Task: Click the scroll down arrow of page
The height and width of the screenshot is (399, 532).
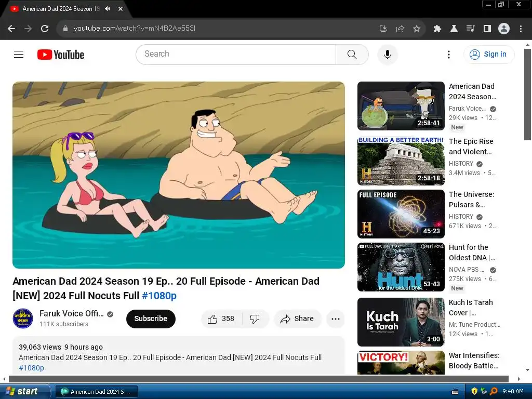Action: point(527,370)
